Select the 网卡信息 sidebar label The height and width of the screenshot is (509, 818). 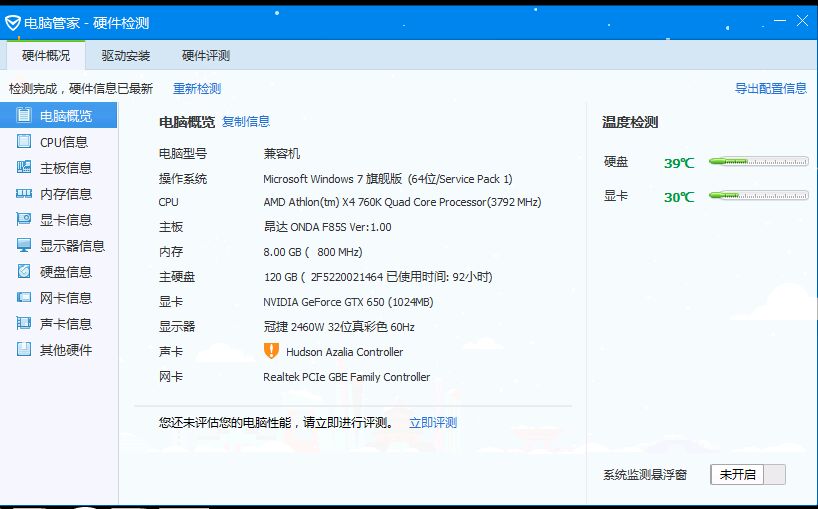click(x=66, y=298)
